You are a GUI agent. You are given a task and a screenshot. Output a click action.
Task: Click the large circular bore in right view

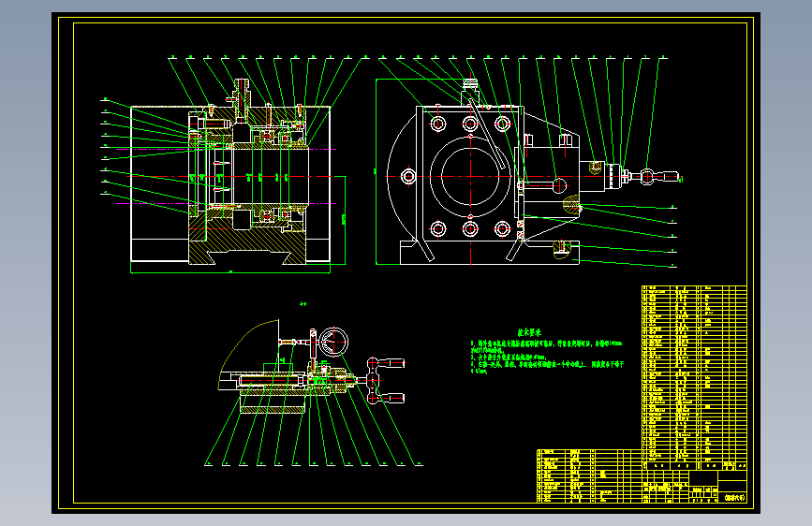click(470, 177)
